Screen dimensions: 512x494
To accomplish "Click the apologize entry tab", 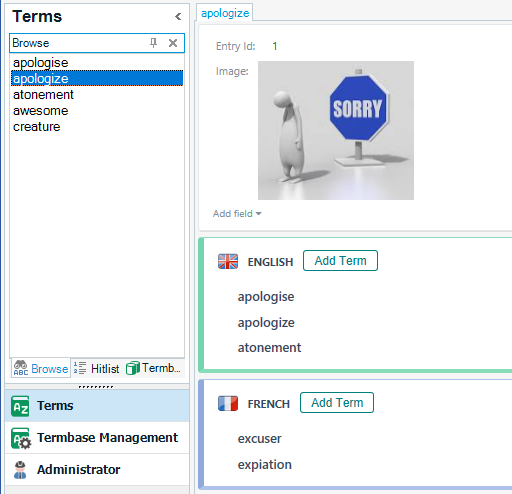I will tap(225, 13).
